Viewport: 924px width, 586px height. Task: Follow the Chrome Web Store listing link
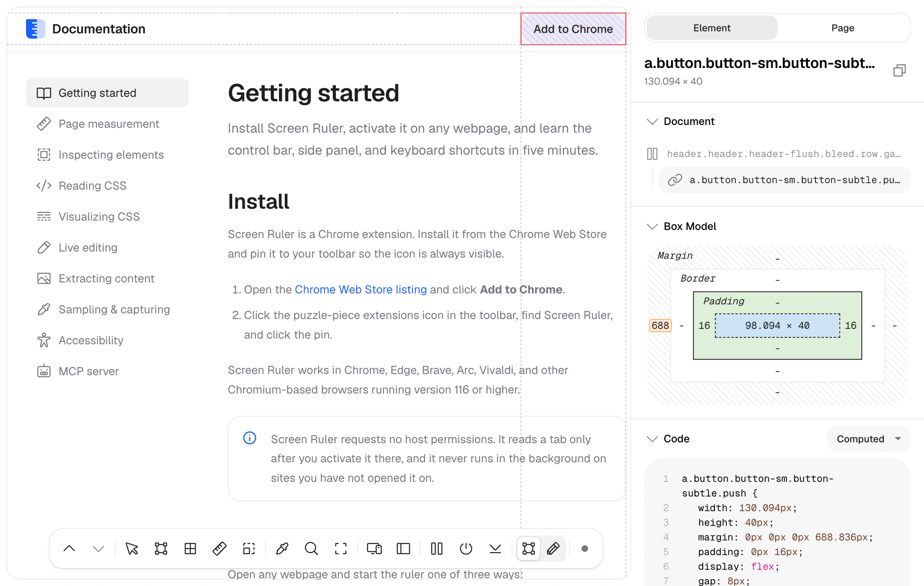click(x=361, y=289)
